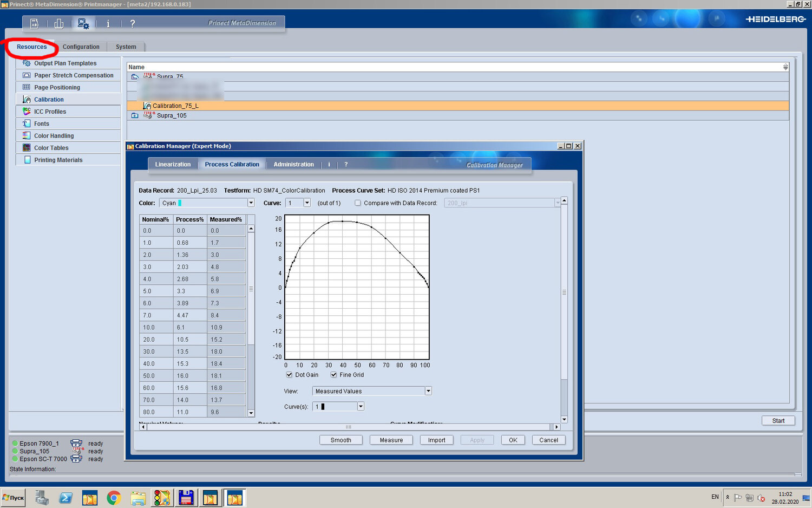812x508 pixels.
Task: Switch to the Configuration tab
Action: click(x=81, y=47)
